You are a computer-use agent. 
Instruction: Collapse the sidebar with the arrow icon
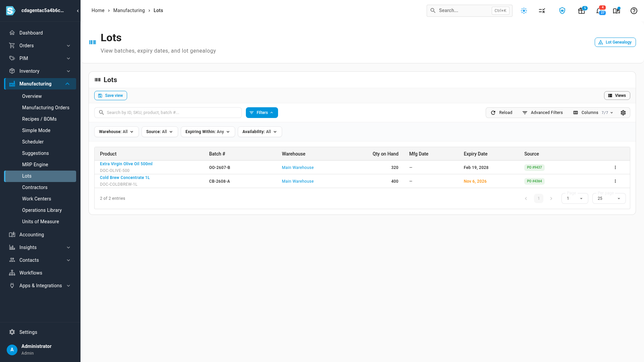click(x=78, y=11)
